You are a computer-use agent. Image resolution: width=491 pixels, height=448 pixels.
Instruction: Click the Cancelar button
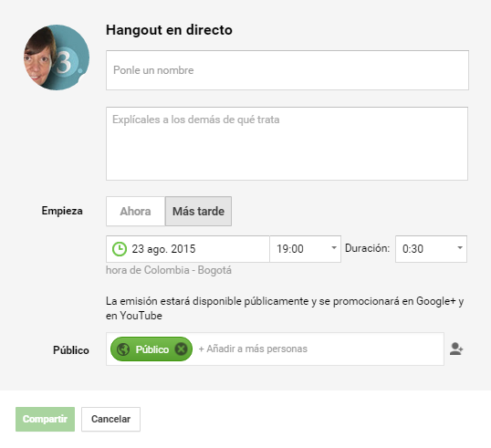[x=110, y=419]
